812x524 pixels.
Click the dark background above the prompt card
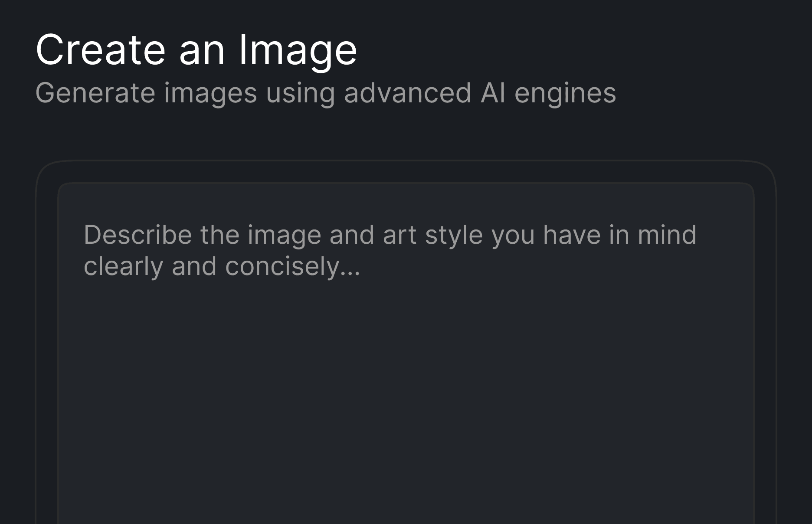point(403,134)
